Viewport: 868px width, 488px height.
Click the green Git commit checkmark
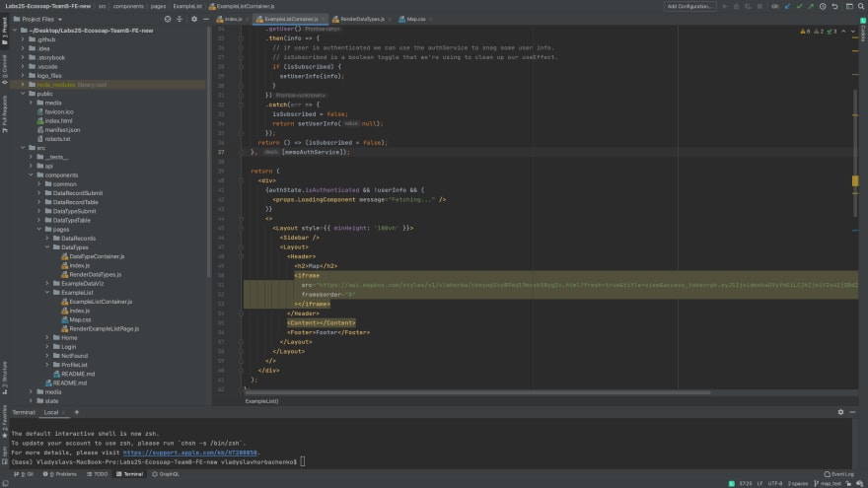click(799, 6)
